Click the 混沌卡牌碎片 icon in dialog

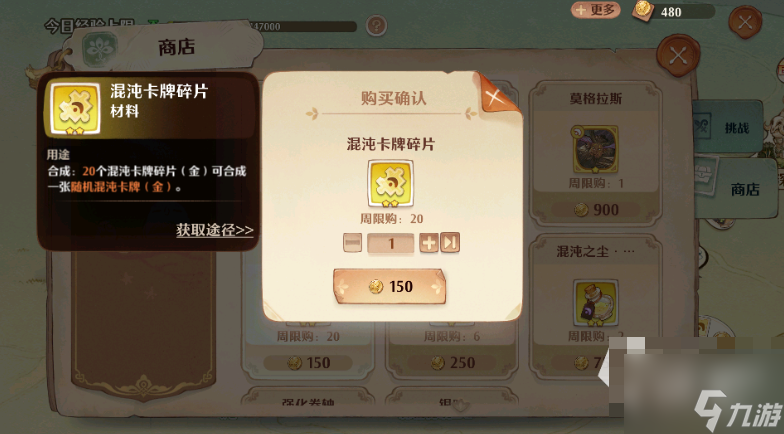click(390, 184)
